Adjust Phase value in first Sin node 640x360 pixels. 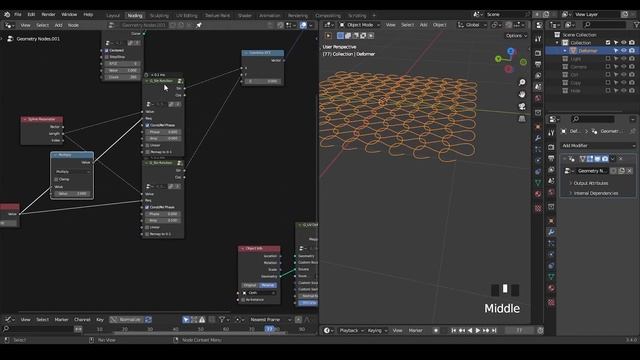click(163, 132)
